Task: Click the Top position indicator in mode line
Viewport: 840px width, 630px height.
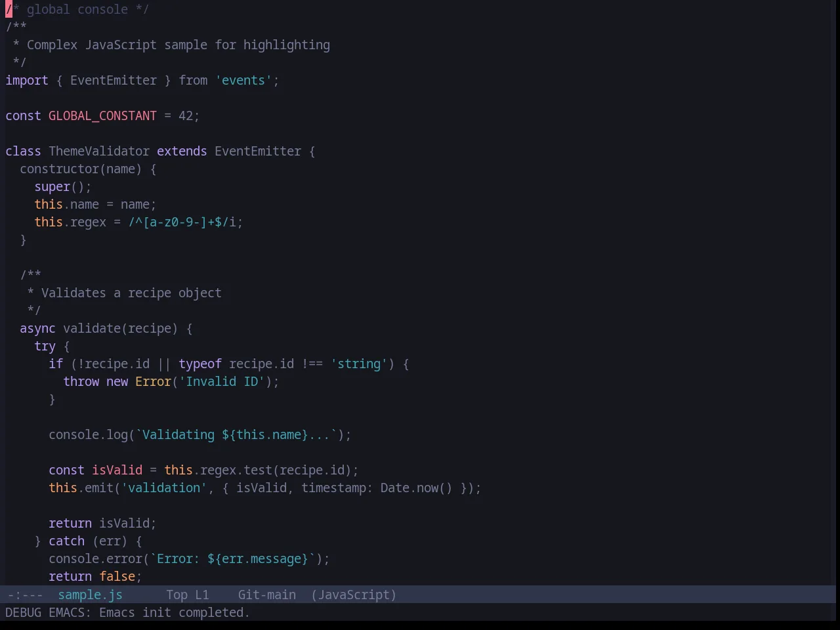Action: [x=177, y=595]
